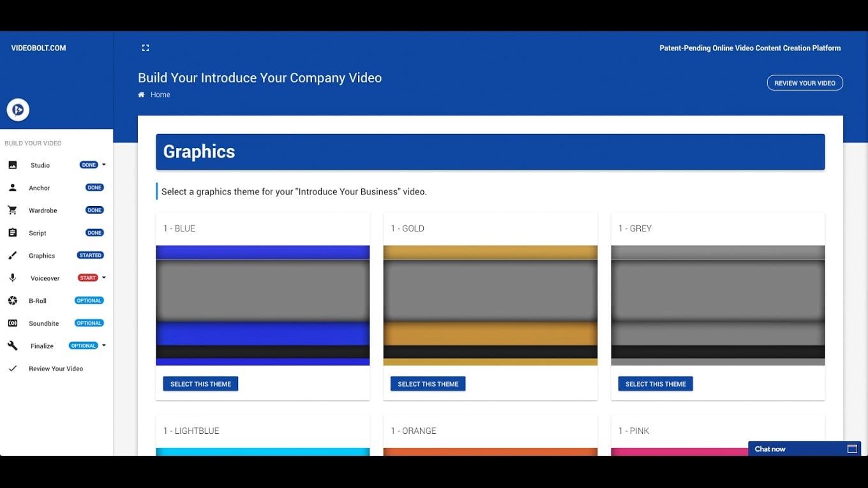868x488 pixels.
Task: Click the DONE badge next to Wardrobe
Action: (x=94, y=210)
